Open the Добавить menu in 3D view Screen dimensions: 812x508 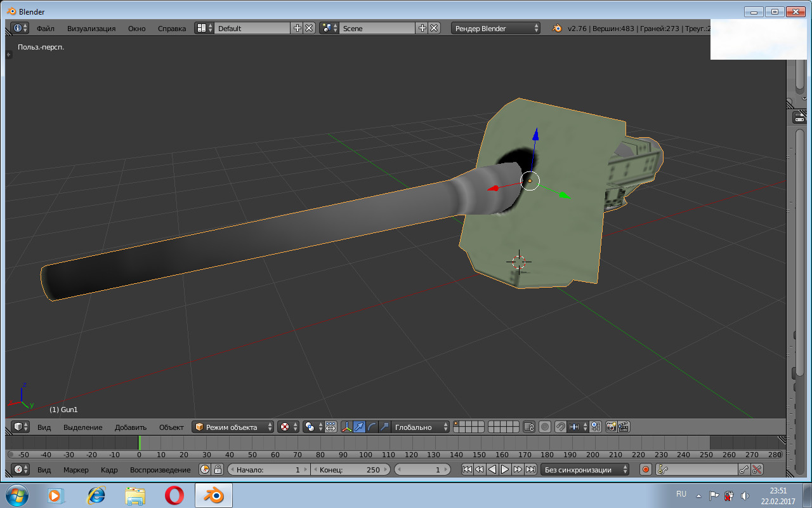point(130,427)
